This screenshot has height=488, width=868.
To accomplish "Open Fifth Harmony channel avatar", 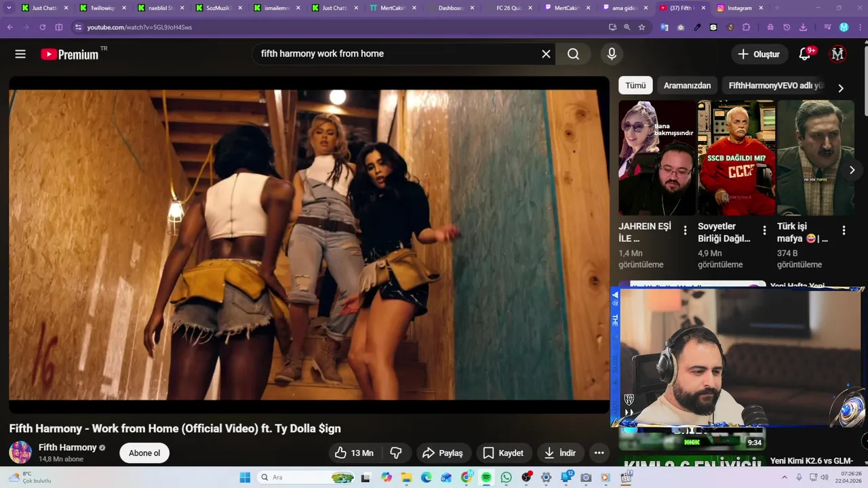I will (20, 452).
